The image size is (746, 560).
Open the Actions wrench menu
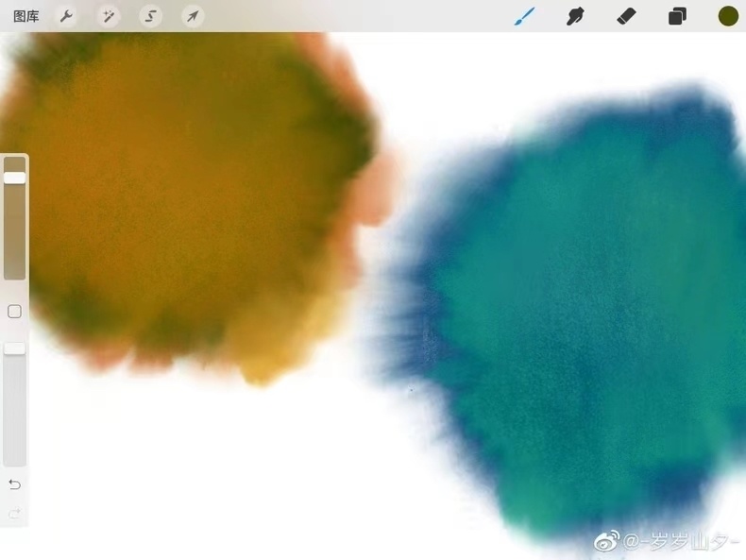(66, 17)
